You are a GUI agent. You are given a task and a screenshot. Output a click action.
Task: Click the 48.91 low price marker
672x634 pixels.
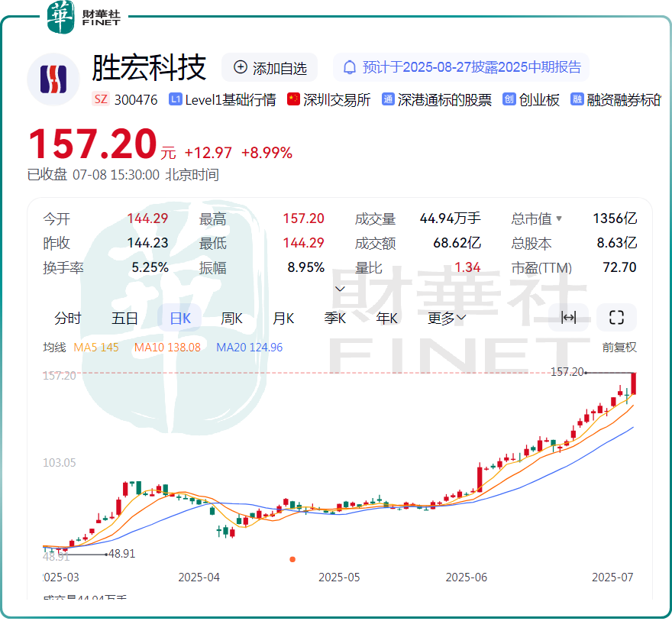point(121,554)
